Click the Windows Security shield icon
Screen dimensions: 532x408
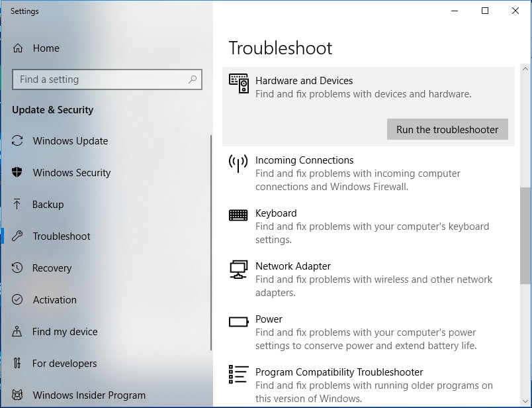tap(18, 172)
